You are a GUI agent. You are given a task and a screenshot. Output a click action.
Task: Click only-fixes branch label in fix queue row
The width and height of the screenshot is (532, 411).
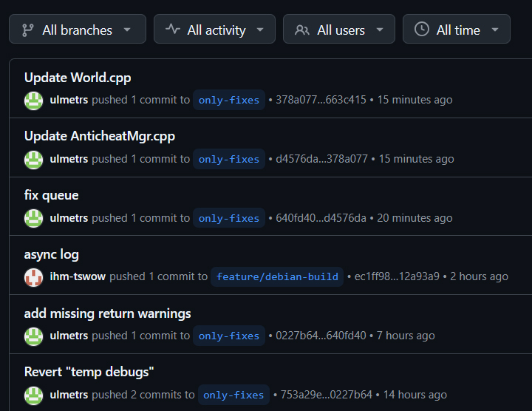click(229, 218)
